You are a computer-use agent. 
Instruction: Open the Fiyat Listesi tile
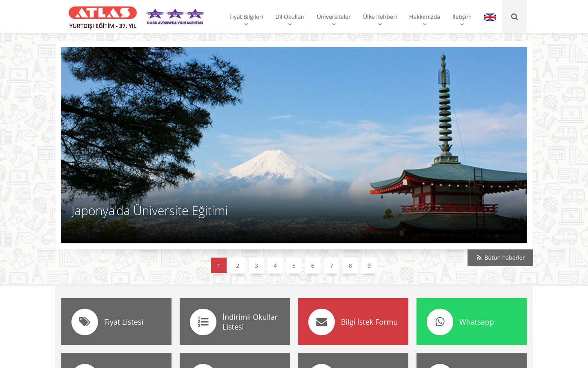click(116, 321)
